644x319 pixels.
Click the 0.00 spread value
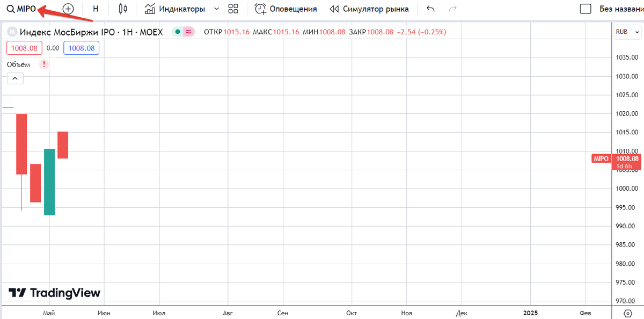(53, 48)
